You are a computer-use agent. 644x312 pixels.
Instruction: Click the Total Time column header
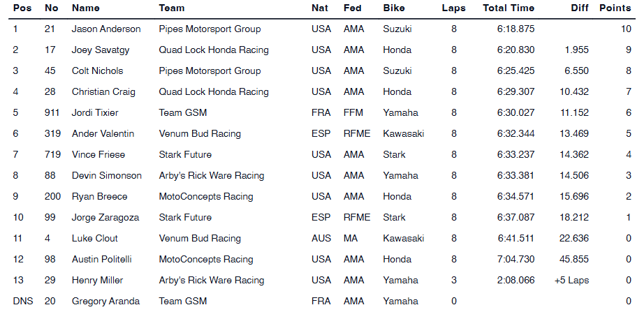click(508, 8)
